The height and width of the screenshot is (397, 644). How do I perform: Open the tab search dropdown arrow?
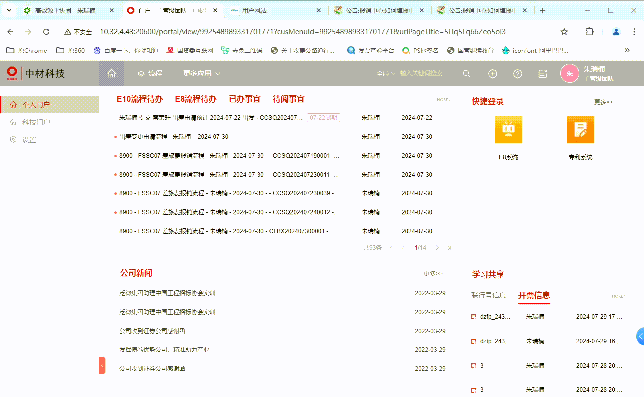(x=9, y=11)
